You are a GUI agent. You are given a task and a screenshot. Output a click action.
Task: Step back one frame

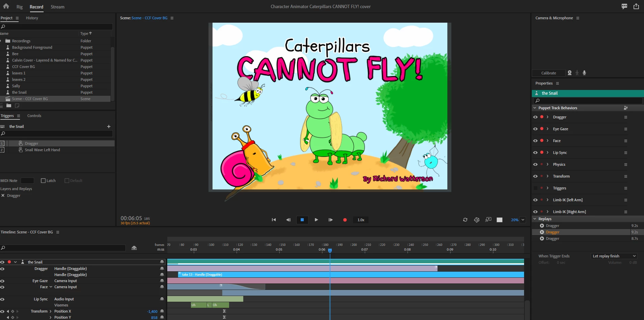coord(288,220)
